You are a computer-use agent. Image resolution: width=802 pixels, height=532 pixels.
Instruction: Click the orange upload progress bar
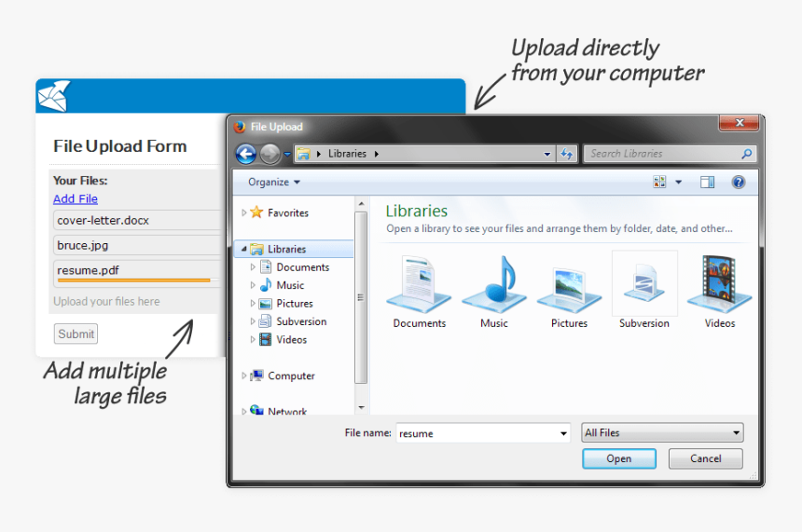(134, 280)
